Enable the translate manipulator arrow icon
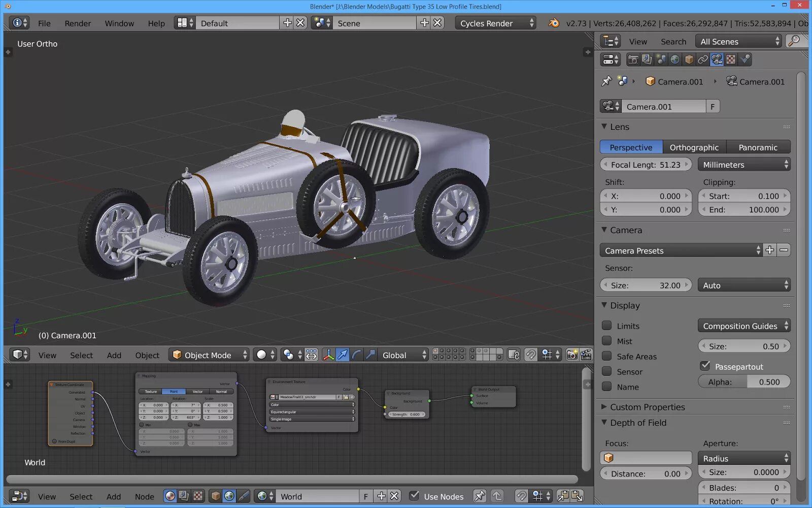 [x=343, y=355]
